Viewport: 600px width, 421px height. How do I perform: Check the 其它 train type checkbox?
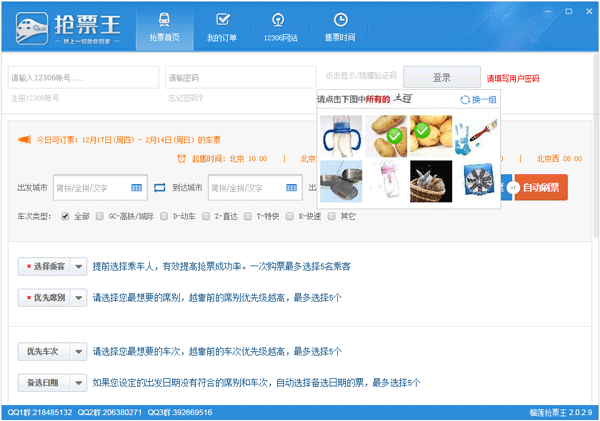pos(332,216)
